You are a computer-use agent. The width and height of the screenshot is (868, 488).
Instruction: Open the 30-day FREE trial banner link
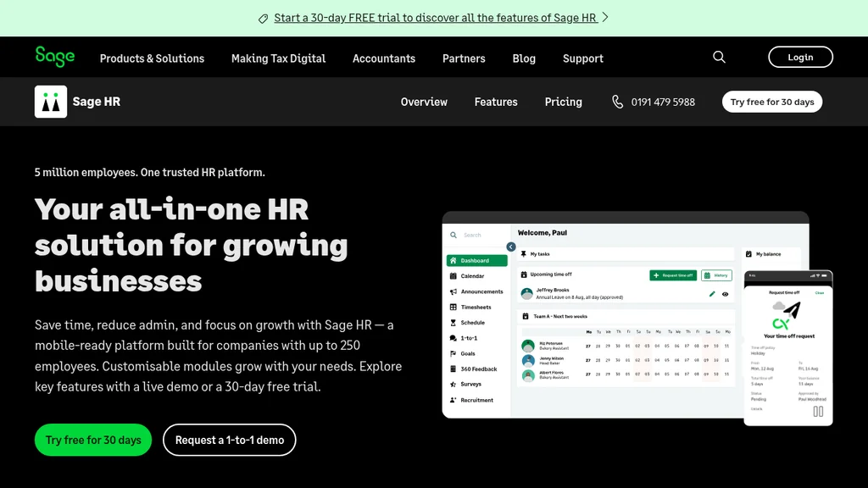pos(436,18)
